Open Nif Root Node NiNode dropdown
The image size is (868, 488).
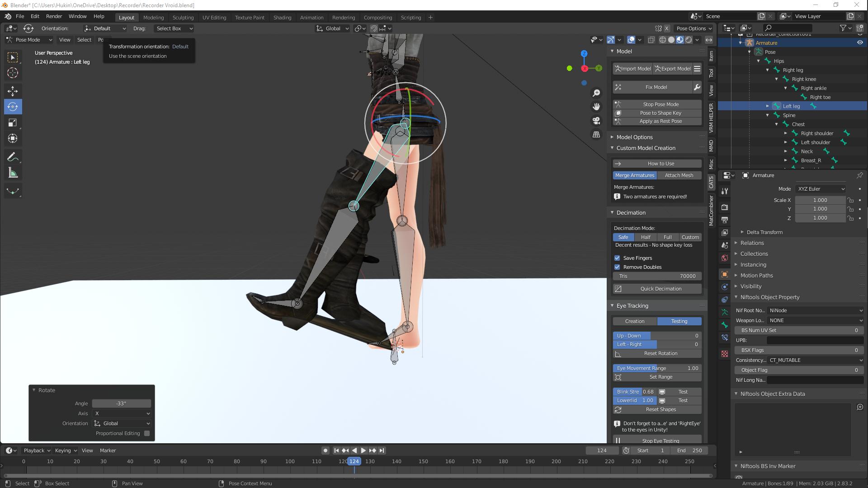tap(816, 310)
